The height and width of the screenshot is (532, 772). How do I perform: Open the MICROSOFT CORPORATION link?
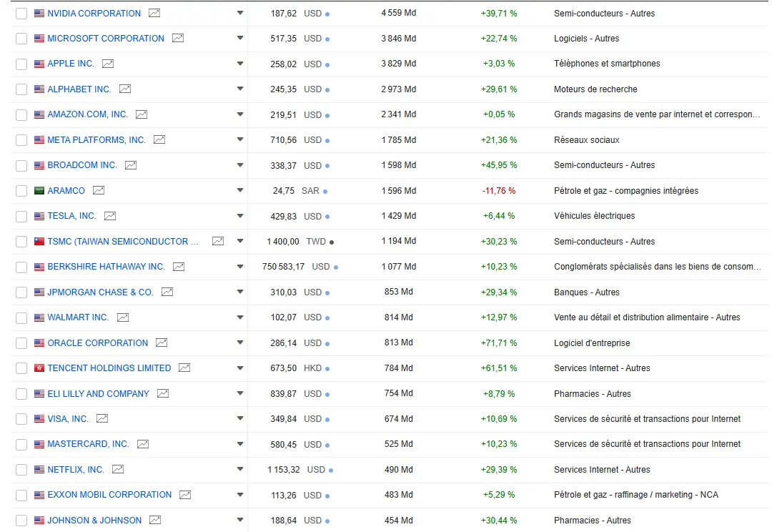(106, 39)
